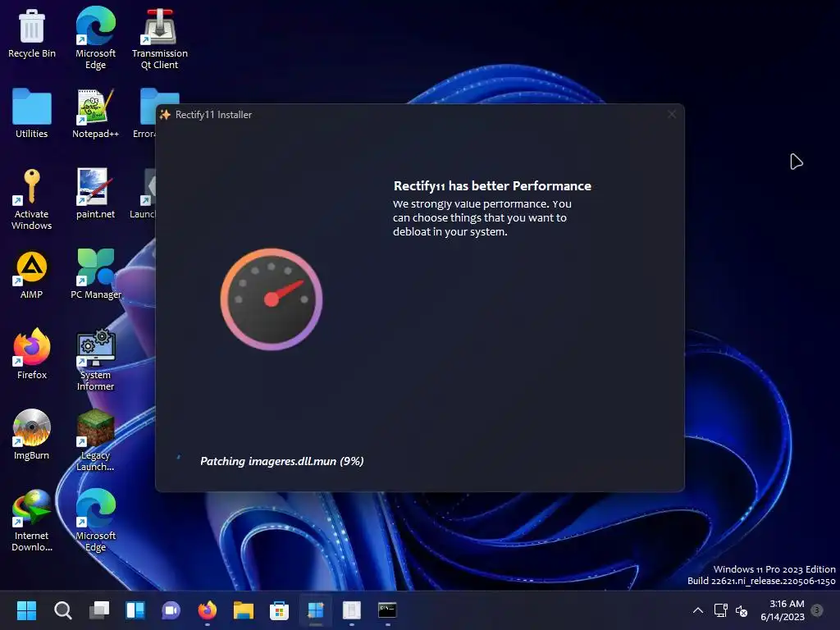
Task: Switch to the Rectify11 Installer taskbar item
Action: tap(316, 610)
